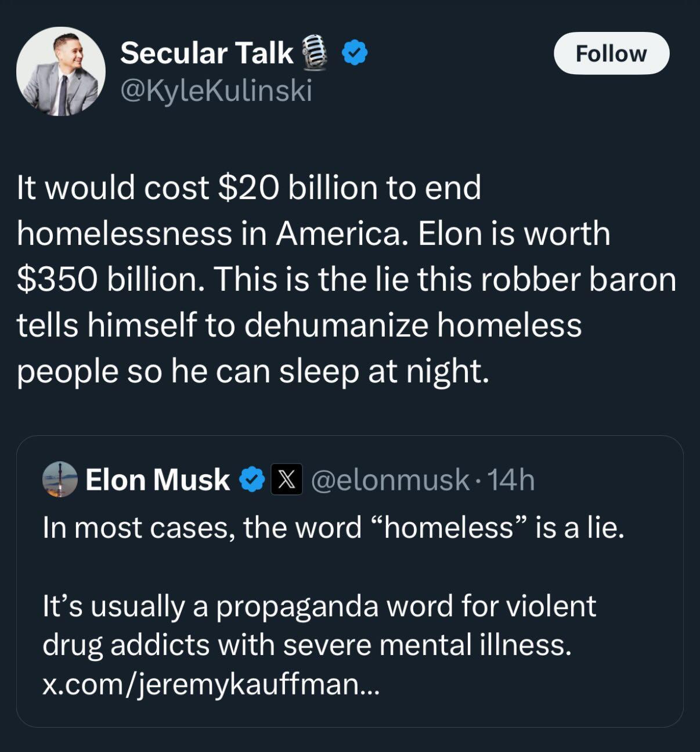The image size is (700, 752).
Task: Click Elon Musk's blue verified checkmark
Action: click(x=252, y=480)
